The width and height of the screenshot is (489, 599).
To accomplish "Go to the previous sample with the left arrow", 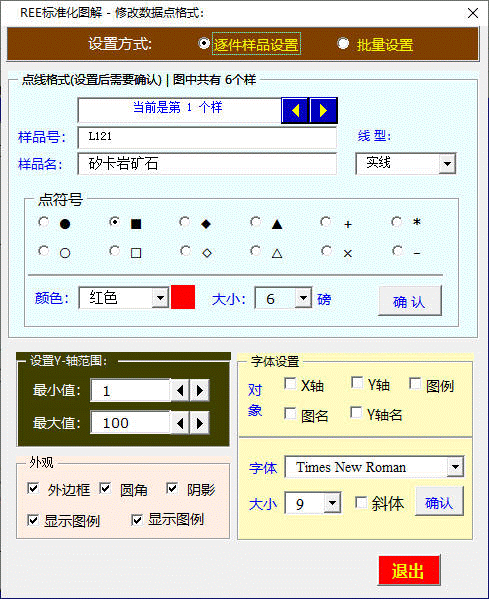I will point(295,110).
